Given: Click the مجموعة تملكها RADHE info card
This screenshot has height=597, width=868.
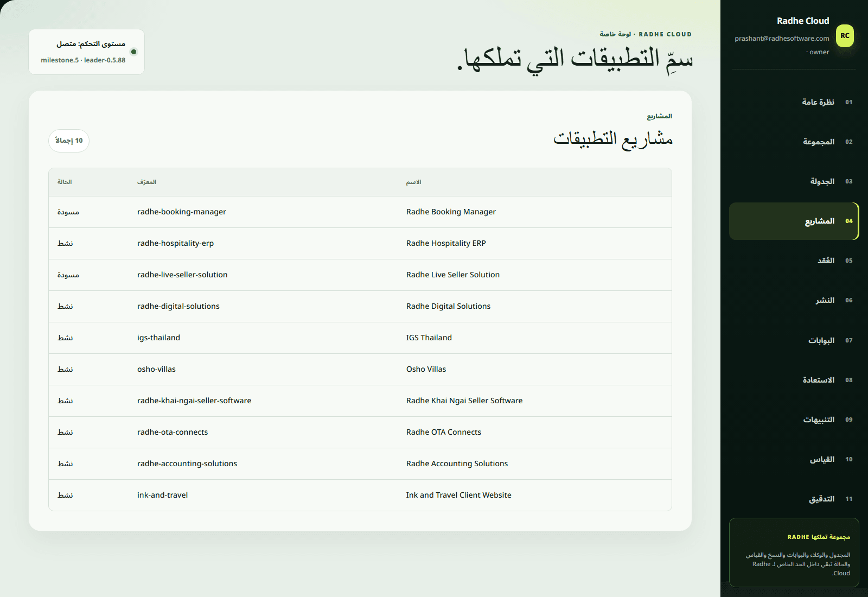Looking at the screenshot, I should point(794,552).
